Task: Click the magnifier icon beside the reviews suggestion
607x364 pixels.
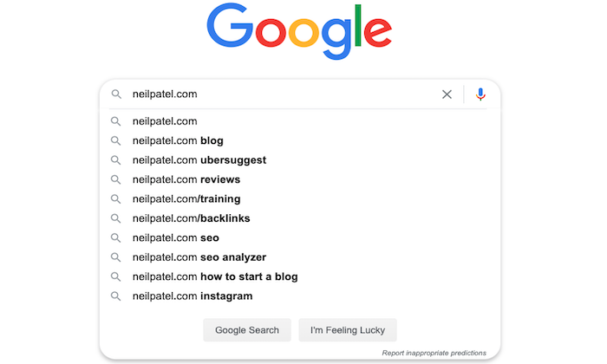Action: (116, 179)
